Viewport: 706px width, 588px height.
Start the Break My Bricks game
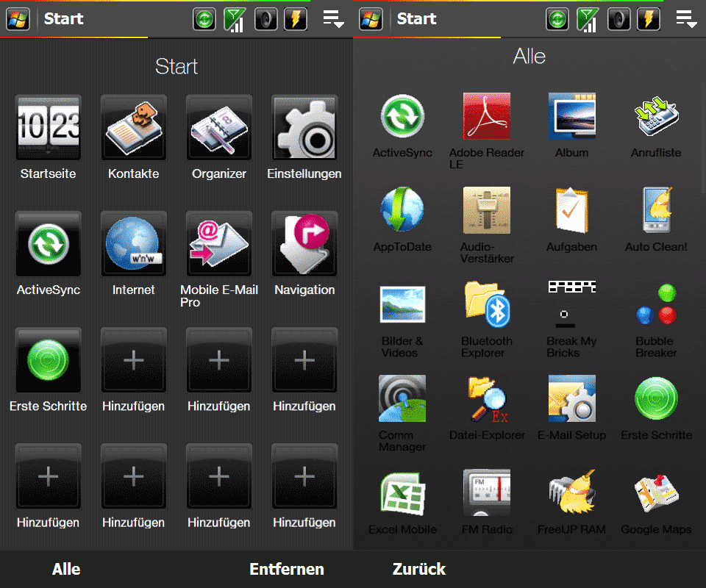point(572,304)
